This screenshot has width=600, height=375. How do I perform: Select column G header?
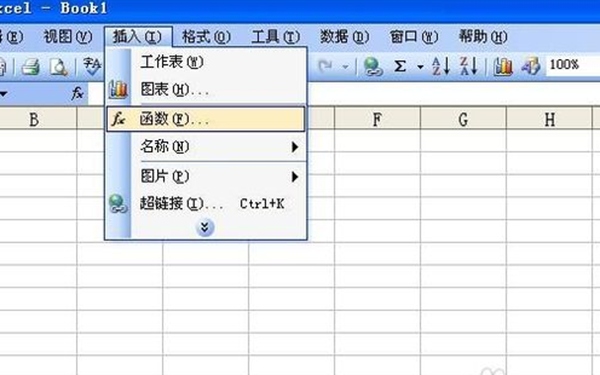[x=463, y=119]
